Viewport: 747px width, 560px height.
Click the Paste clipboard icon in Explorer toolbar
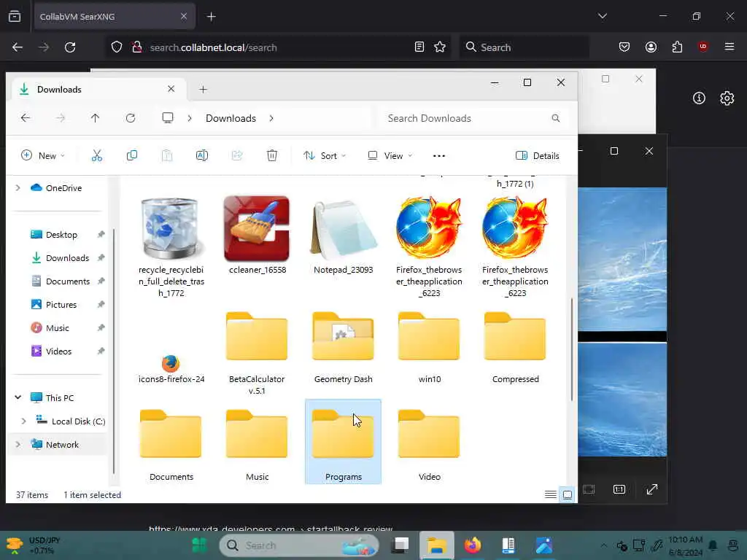[x=167, y=156]
